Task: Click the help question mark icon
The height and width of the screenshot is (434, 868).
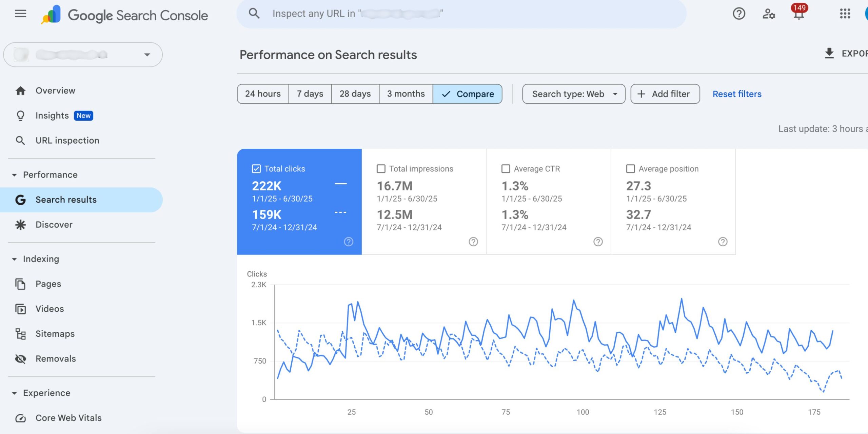Action: [739, 14]
